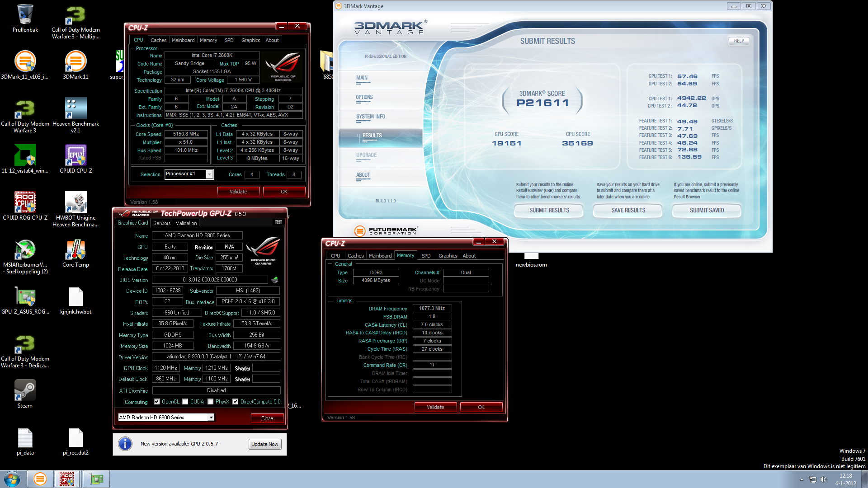Screen dimensions: 868x488
Task: Open CPU tab in lower CPU-Z window
Action: (x=335, y=256)
